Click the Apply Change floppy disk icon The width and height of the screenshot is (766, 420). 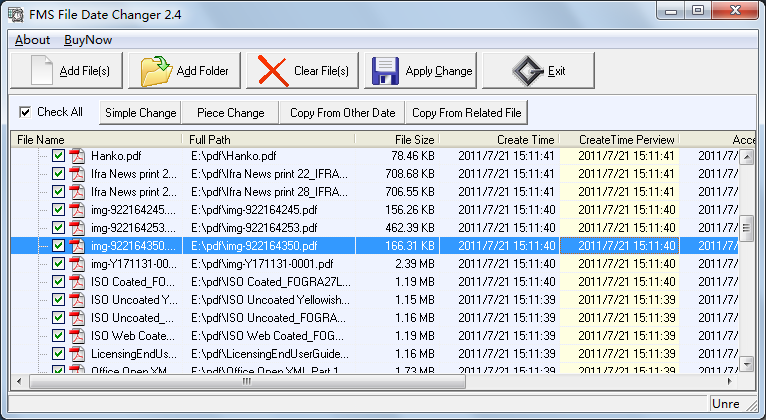386,71
